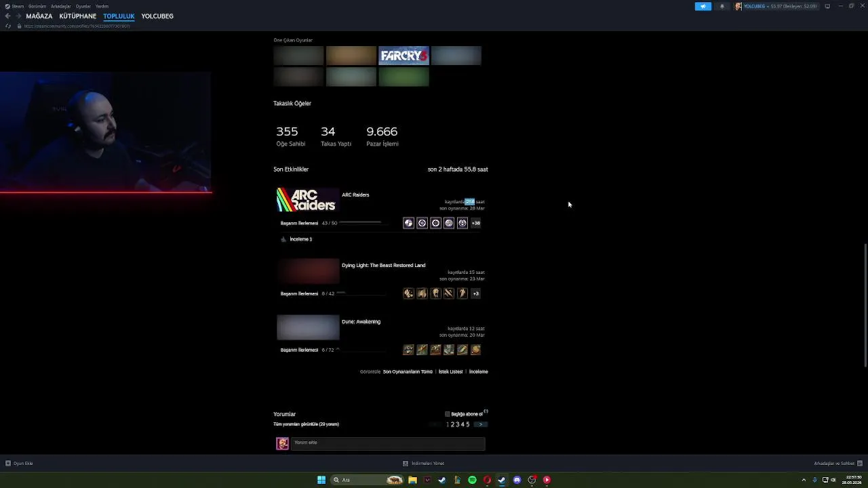The image size is (868, 488).
Task: Open the Dune: Awakening title link
Action: coord(361,322)
